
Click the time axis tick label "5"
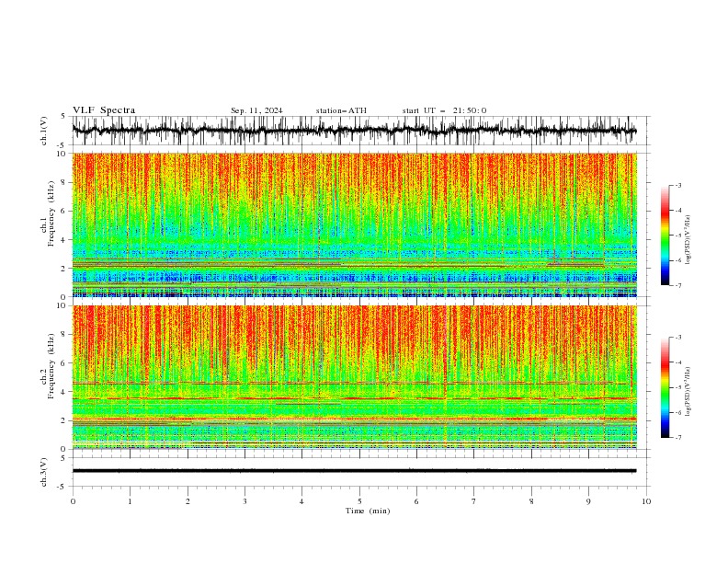point(359,501)
